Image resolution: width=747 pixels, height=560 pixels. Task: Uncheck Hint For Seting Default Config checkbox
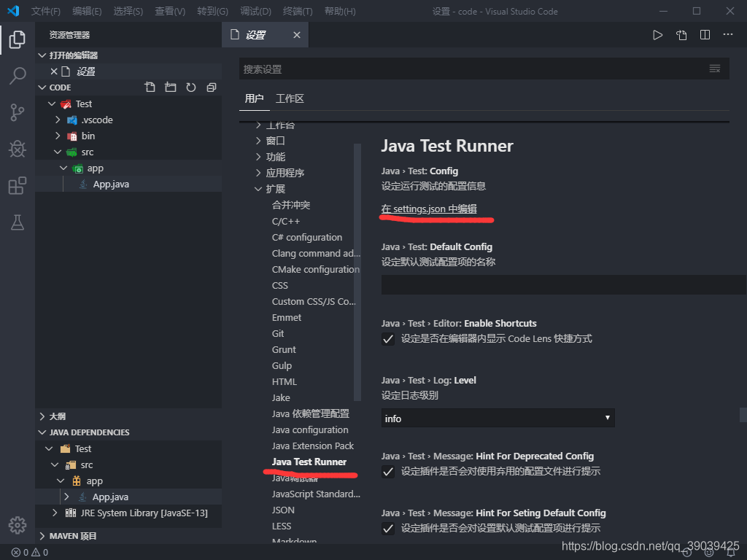pos(388,529)
